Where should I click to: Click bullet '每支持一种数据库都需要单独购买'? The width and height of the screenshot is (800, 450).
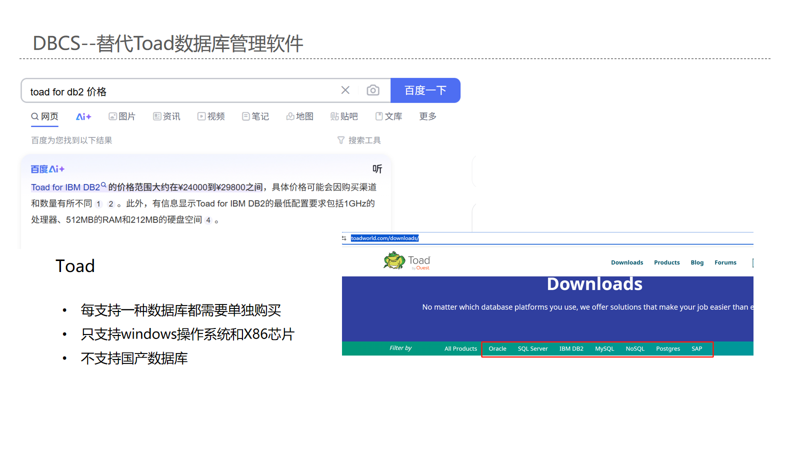tap(181, 310)
